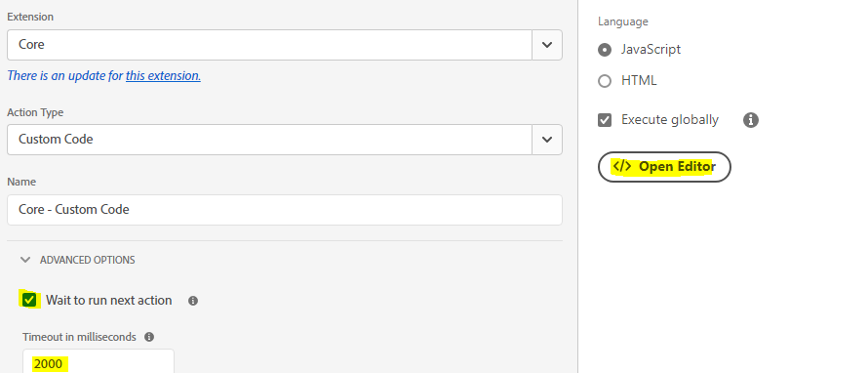Screen dimensions: 868x373
Task: Click the Open Editor button
Action: [x=664, y=167]
